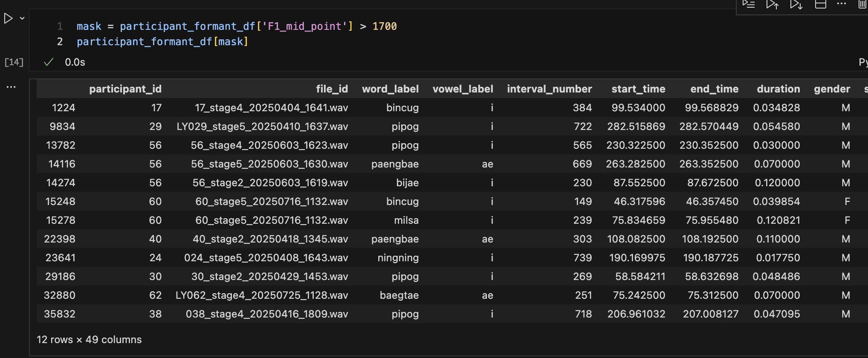
Task: Click the green execution success checkmark
Action: (49, 62)
